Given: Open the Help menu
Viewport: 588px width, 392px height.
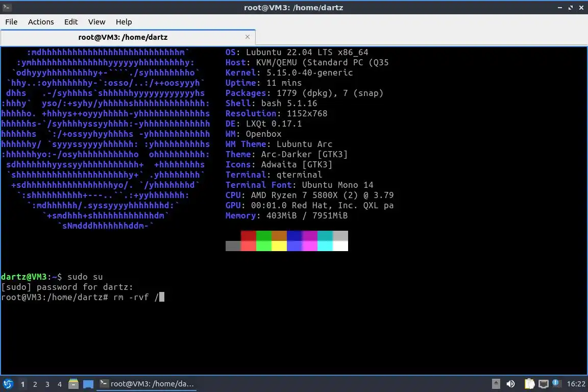Looking at the screenshot, I should coord(124,22).
